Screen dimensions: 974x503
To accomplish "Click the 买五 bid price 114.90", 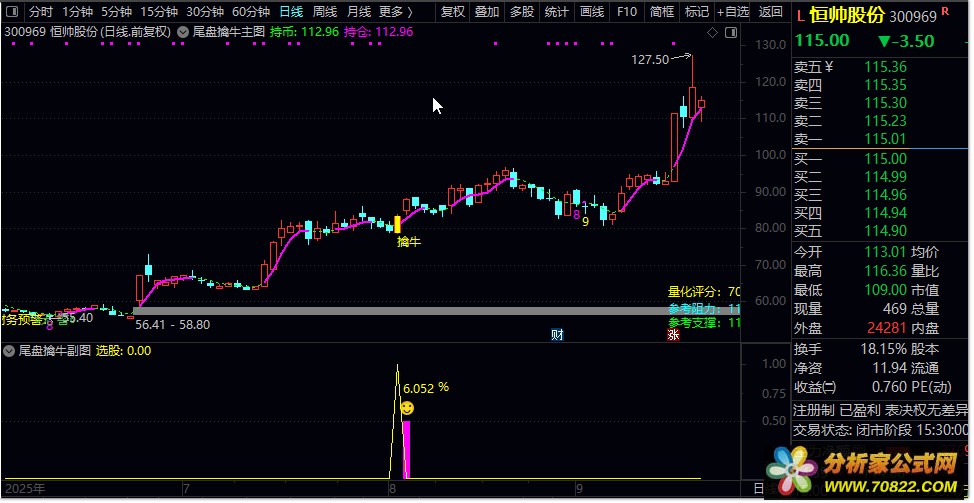I will 886,232.
